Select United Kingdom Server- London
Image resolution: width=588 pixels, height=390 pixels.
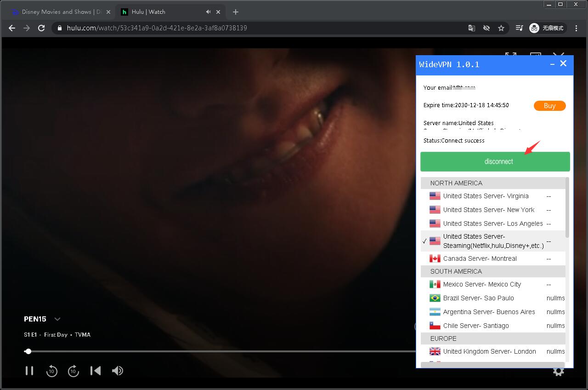[493, 351]
